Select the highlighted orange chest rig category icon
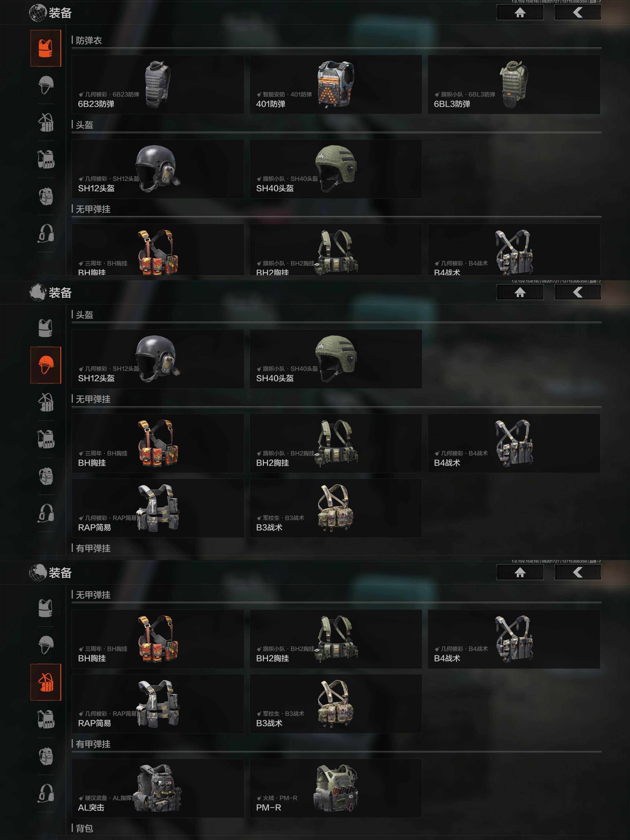Screen dimensions: 630x840 point(46,682)
